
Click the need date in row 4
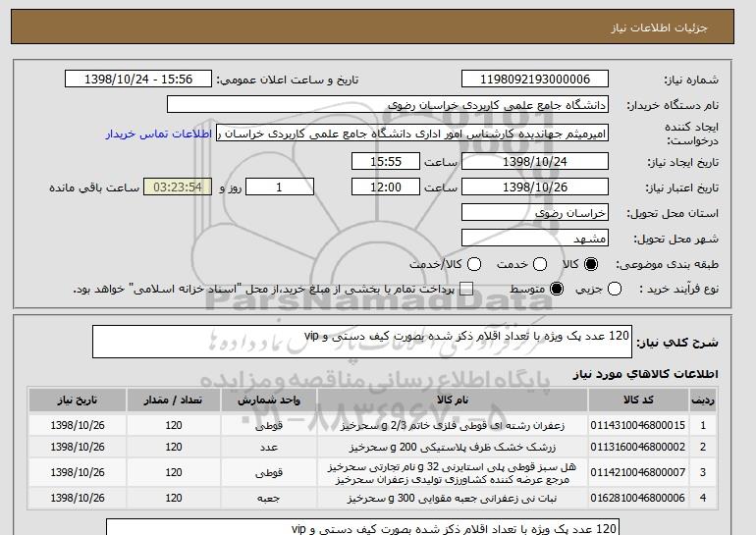coord(78,498)
